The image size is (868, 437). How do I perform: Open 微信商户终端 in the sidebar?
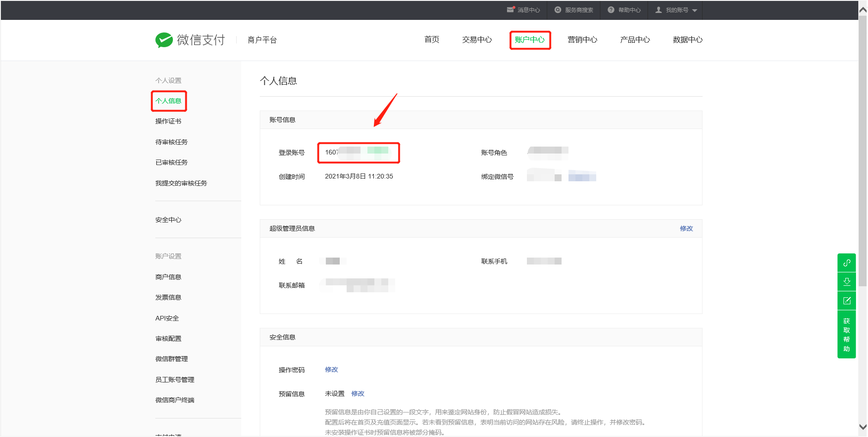[175, 400]
